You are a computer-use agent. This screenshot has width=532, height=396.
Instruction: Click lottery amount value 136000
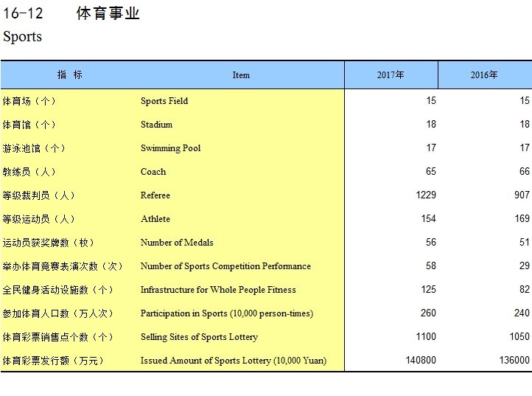[514, 361]
